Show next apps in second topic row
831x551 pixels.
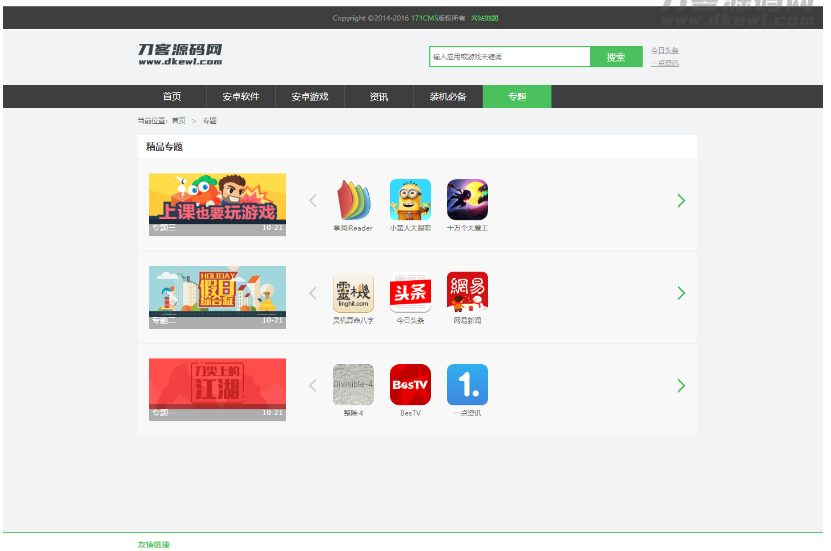tap(681, 293)
